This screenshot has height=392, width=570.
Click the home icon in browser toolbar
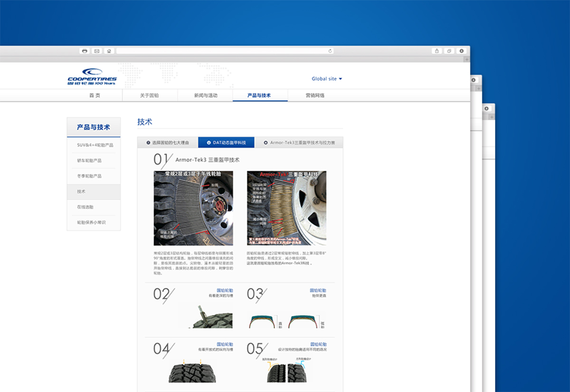[x=109, y=51]
